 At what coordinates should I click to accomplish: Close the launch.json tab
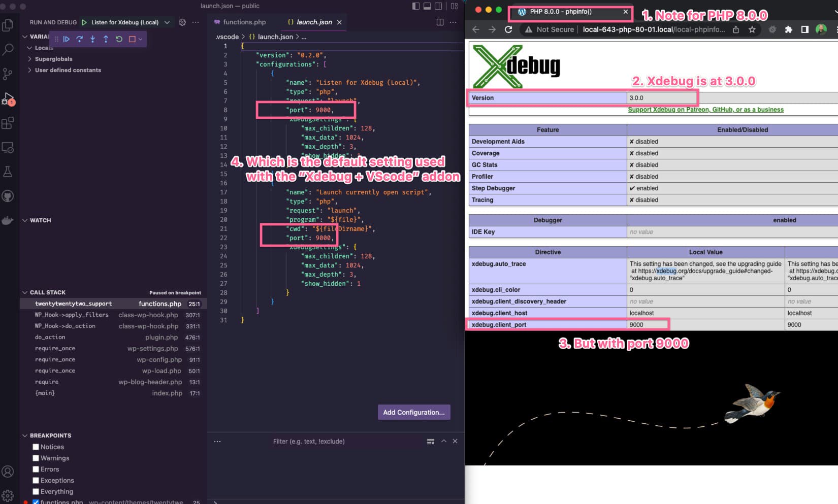tap(339, 22)
